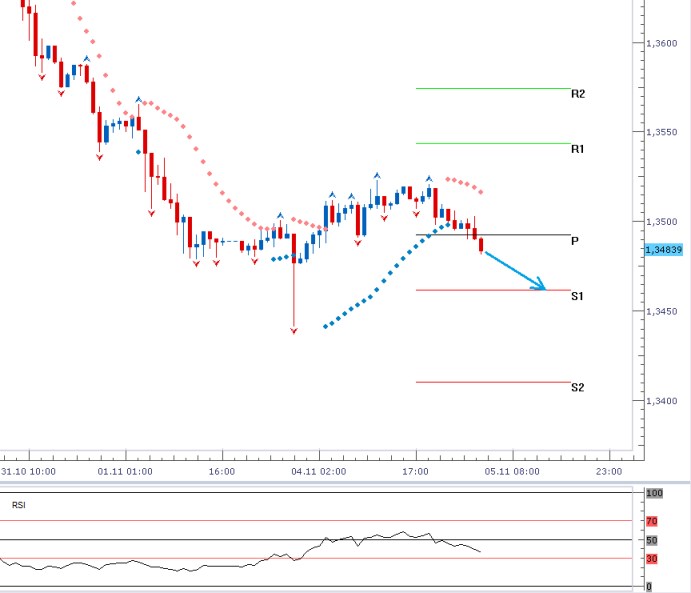The image size is (691, 593).
Task: Click the last red candle near the pivot
Action: click(481, 245)
